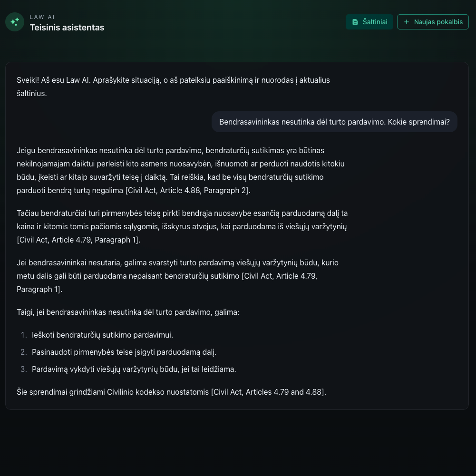Click the assistant greeting message
The image size is (476, 476).
pyautogui.click(x=174, y=87)
